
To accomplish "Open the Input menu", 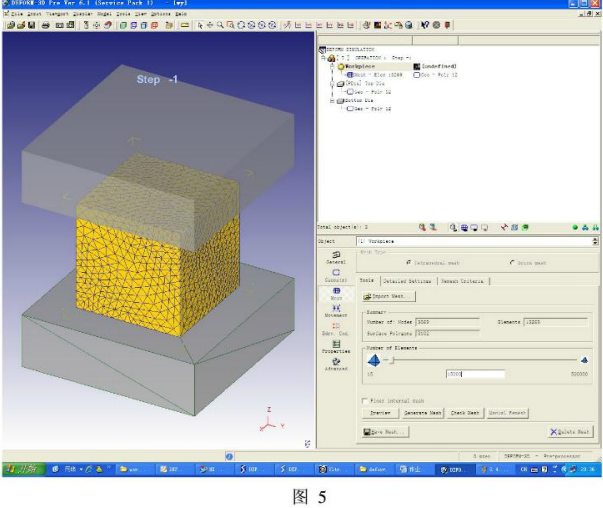I will [34, 14].
